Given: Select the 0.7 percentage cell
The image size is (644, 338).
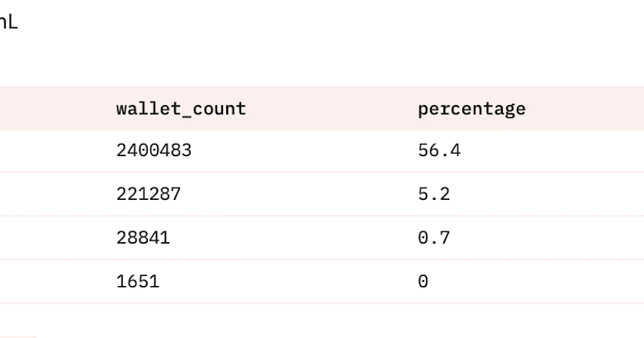Looking at the screenshot, I should click(433, 238).
